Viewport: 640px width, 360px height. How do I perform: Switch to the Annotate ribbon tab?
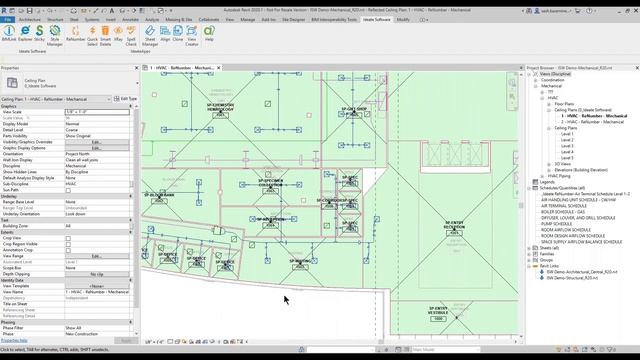pos(131,20)
